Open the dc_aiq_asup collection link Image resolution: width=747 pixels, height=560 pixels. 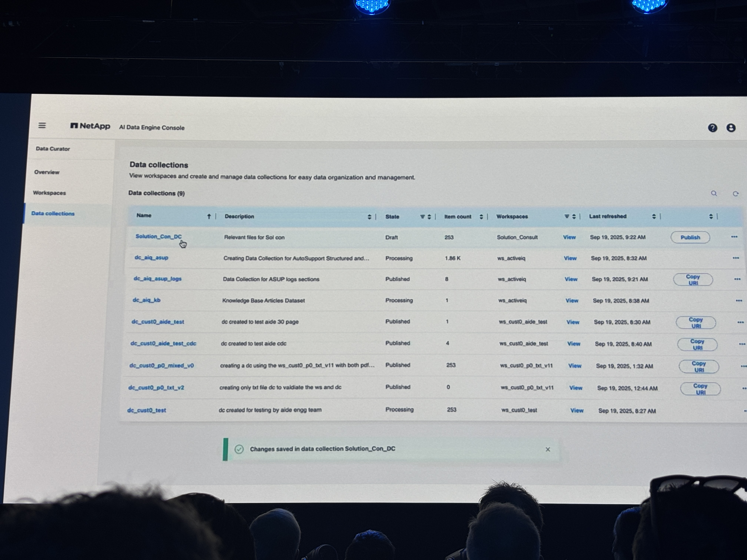[x=151, y=258]
